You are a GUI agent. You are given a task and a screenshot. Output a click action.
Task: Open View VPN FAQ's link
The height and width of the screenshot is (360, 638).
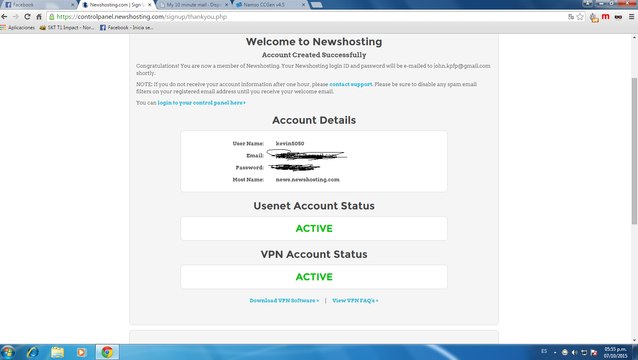(355, 301)
